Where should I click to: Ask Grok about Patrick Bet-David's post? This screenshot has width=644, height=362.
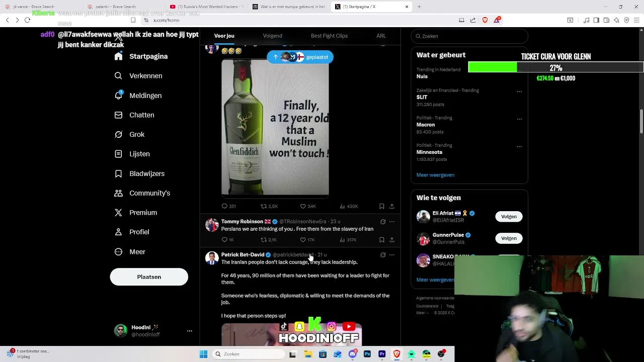[383, 255]
